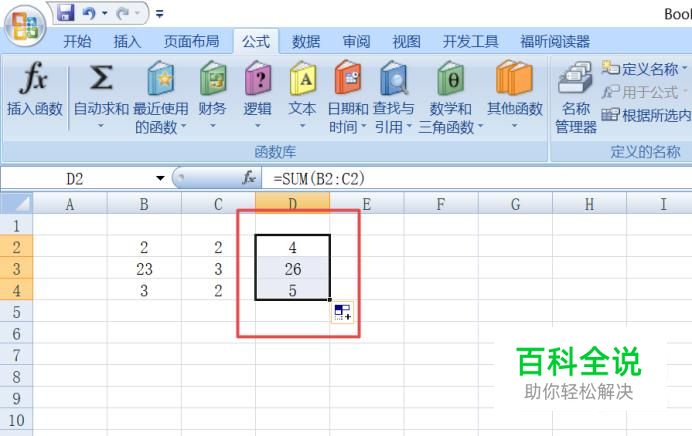Screen dimensions: 692x436
Task: Go to the 审阅 tab
Action: [x=356, y=41]
